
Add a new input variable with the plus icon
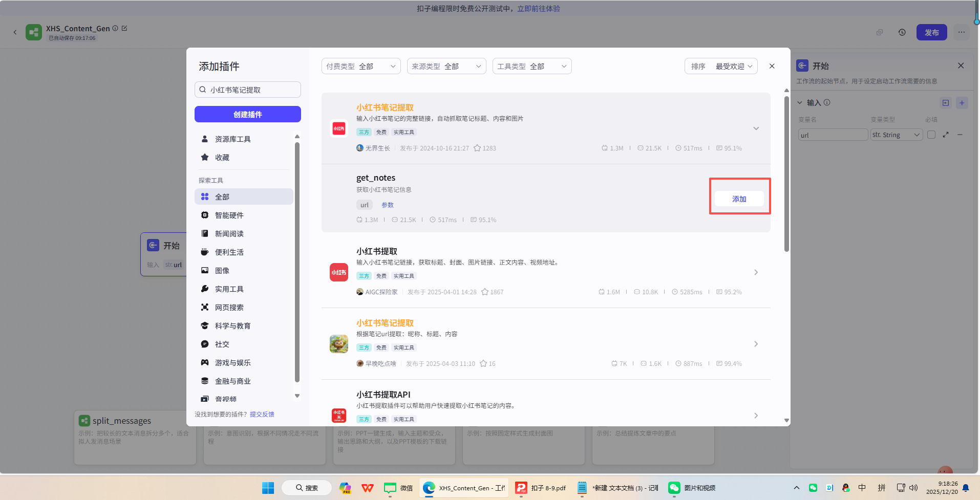click(x=962, y=103)
